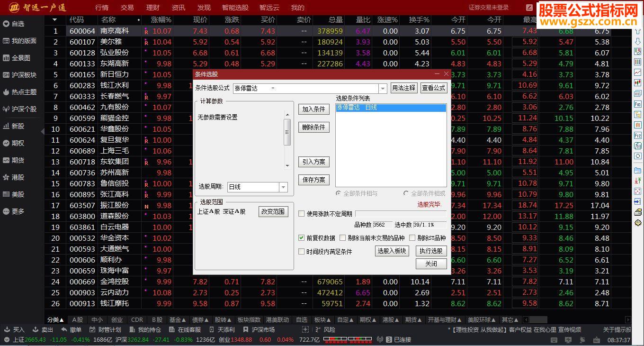Click the folder icon in right toolbar
This screenshot has height=346, width=644.
tap(638, 170)
